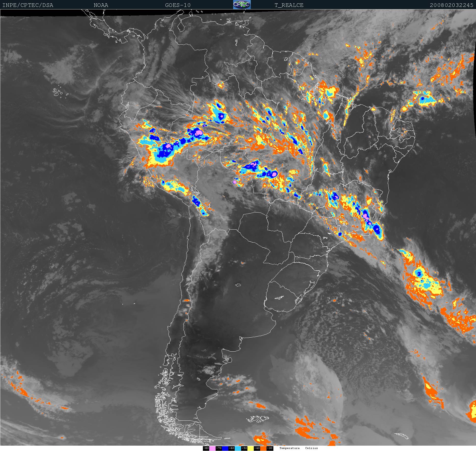The height and width of the screenshot is (451, 476).
Task: Click the T_REALCE product label
Action: click(x=289, y=5)
